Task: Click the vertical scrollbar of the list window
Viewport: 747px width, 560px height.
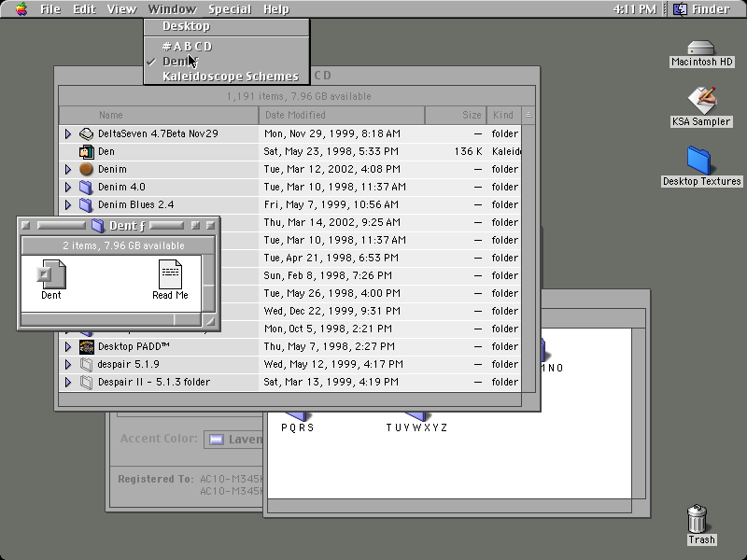Action: point(529,258)
